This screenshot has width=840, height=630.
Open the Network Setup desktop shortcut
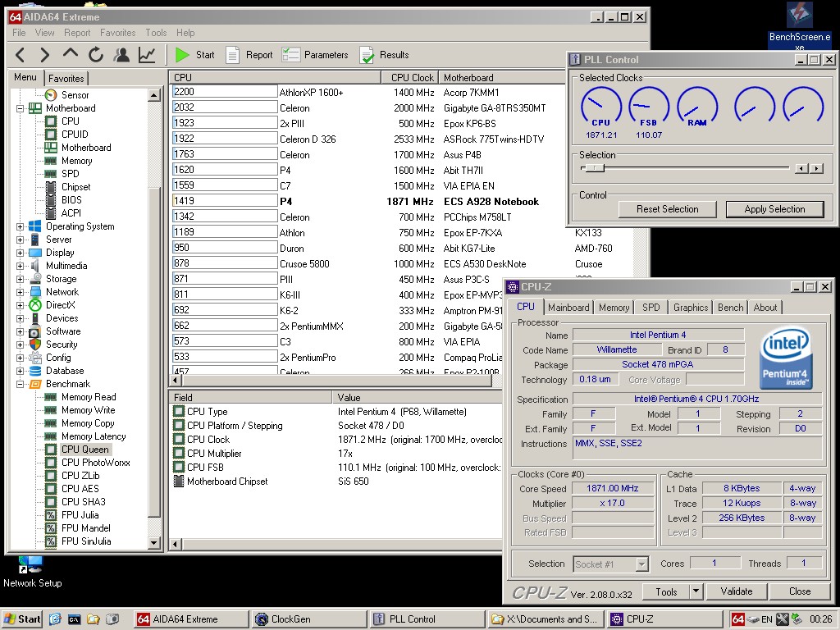click(x=32, y=572)
